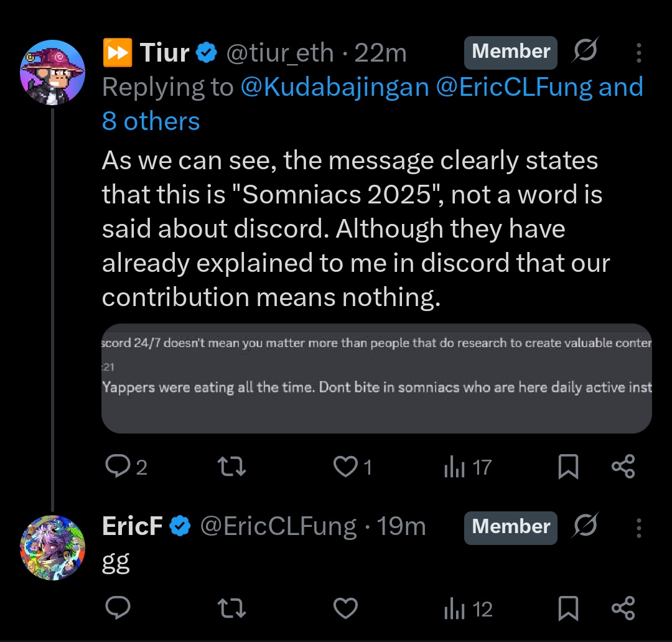Bookmark EricF's gg tweet

click(567, 608)
